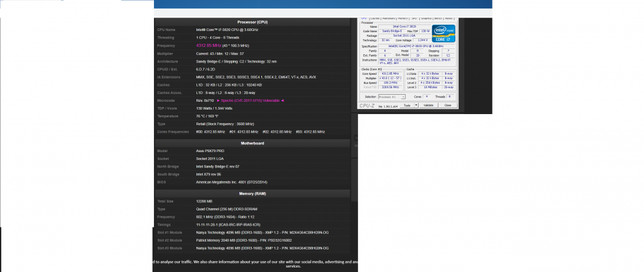Image resolution: width=644 pixels, height=272 pixels.
Task: Click the Type value Retail (Stock Frequency : 3600 MHz)
Action: tap(225, 124)
